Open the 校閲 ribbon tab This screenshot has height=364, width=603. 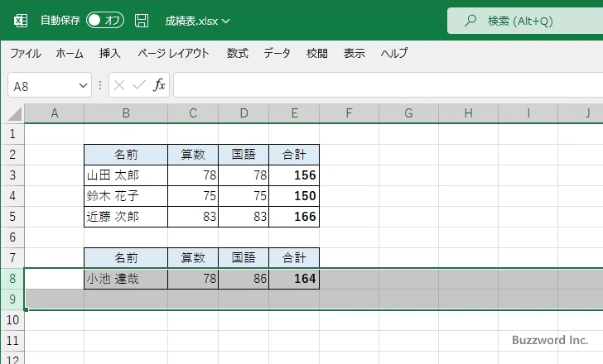point(317,53)
